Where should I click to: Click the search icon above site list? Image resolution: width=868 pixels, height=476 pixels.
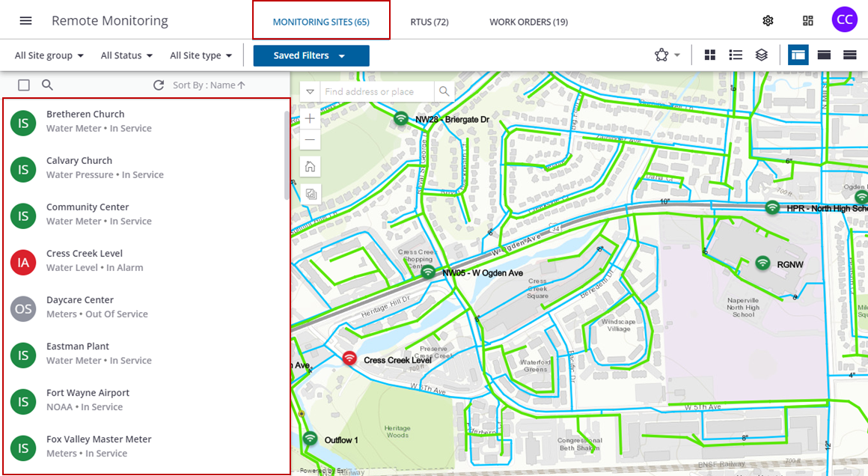[x=47, y=85]
